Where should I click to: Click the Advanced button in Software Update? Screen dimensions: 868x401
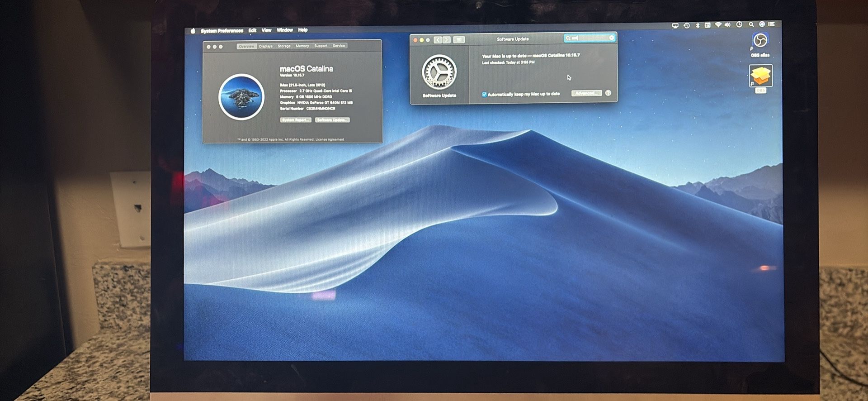(586, 93)
